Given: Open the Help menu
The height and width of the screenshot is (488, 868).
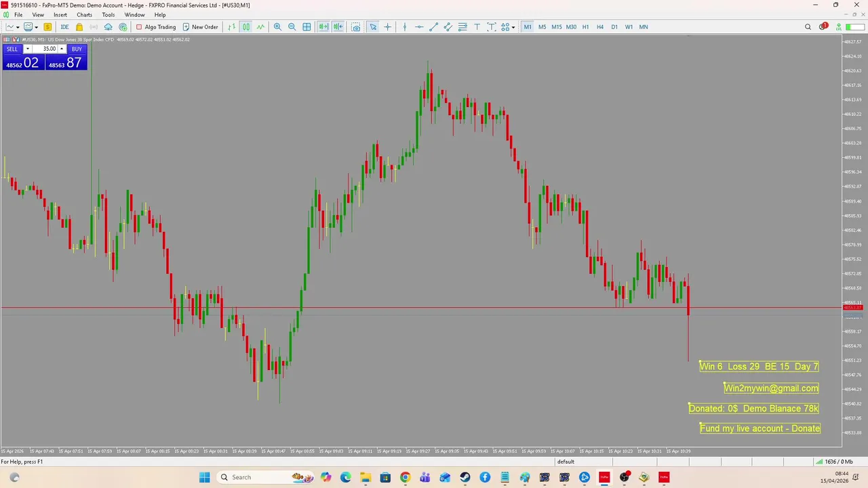Looking at the screenshot, I should click(x=160, y=15).
